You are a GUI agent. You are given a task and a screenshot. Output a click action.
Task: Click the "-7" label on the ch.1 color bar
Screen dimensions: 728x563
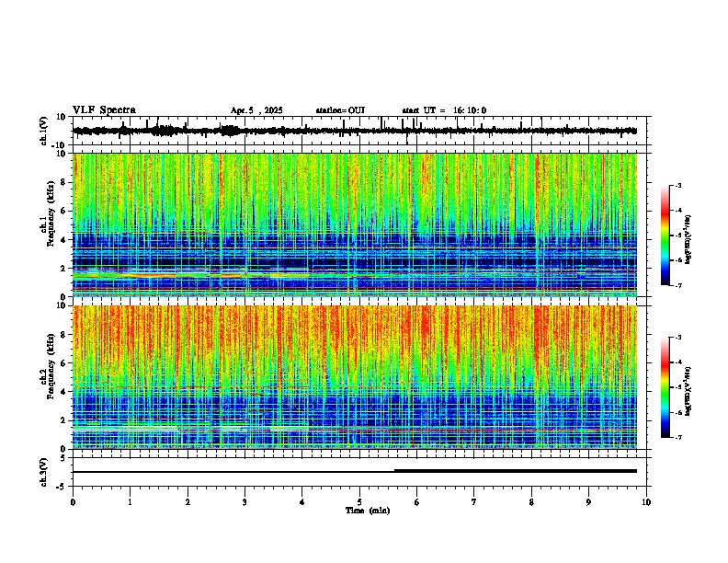(678, 285)
